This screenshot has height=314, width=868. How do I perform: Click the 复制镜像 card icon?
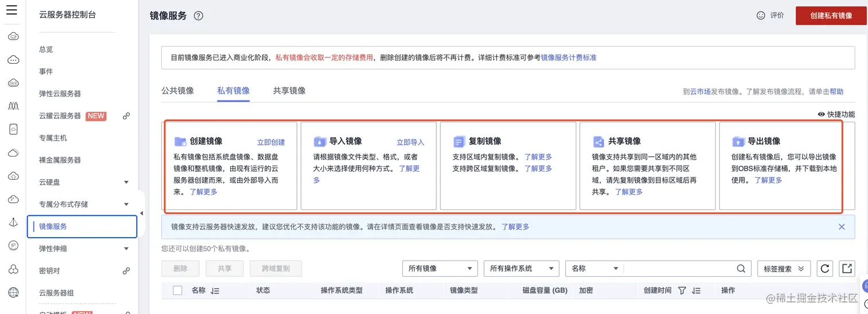[x=459, y=142]
